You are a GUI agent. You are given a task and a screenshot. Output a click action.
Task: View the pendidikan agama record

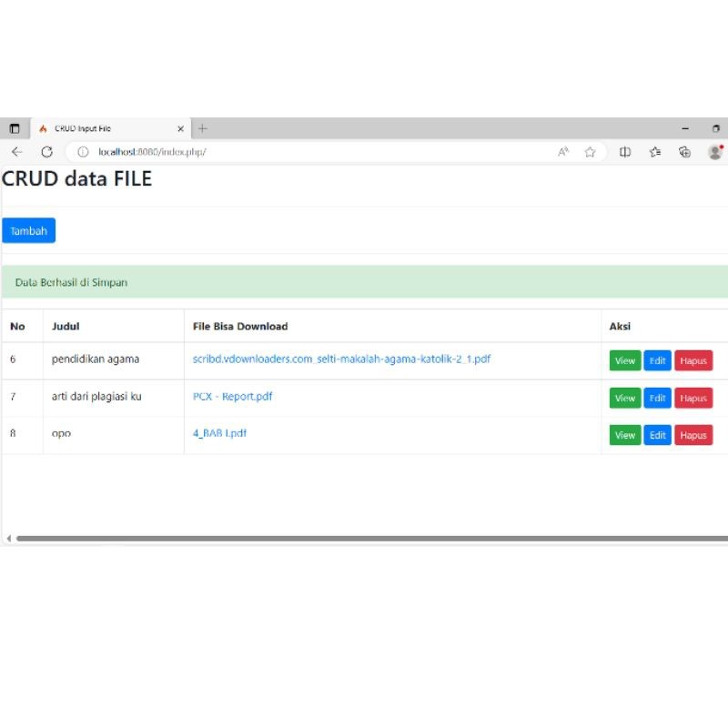tap(624, 360)
